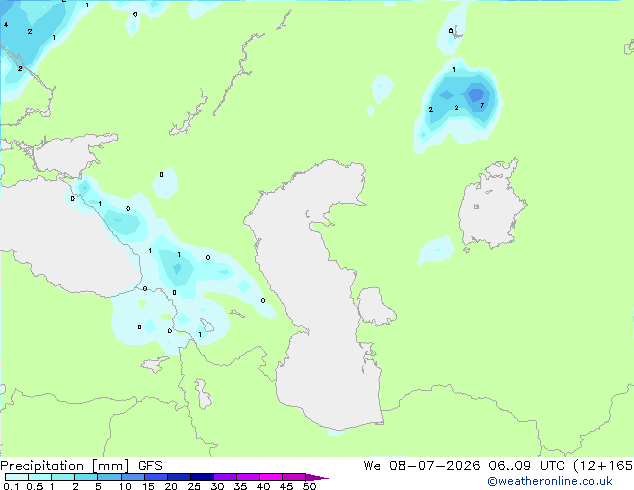Click the '7' precipitation value on map

point(482,106)
